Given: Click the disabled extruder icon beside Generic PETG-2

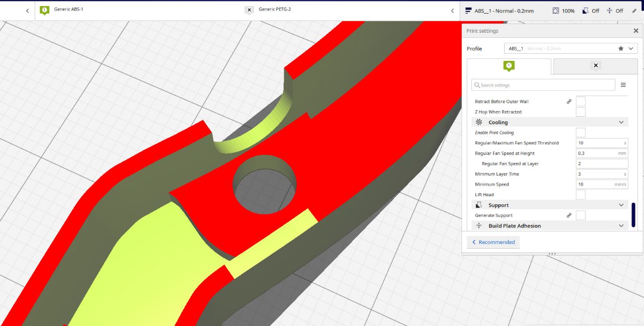Looking at the screenshot, I should tap(249, 10).
